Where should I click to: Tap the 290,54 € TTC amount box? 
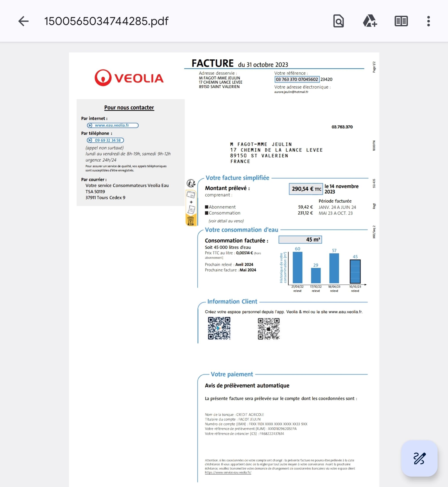(306, 189)
